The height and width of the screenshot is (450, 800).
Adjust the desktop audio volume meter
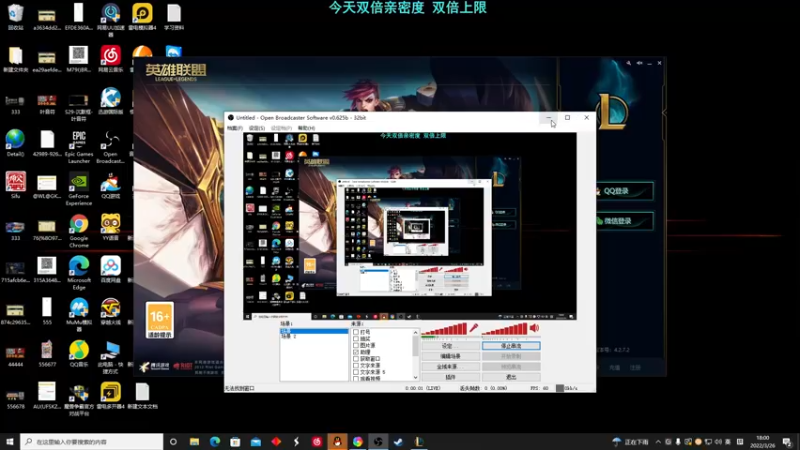point(505,330)
